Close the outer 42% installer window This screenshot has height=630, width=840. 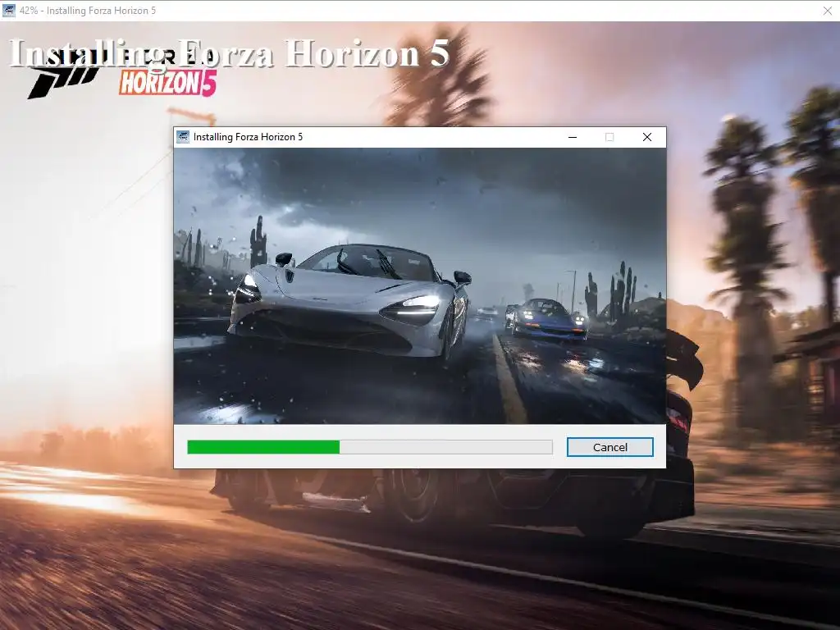coord(827,10)
